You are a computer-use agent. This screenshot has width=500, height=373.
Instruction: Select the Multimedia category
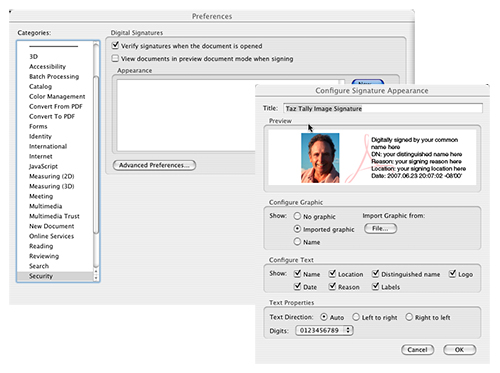tap(46, 206)
